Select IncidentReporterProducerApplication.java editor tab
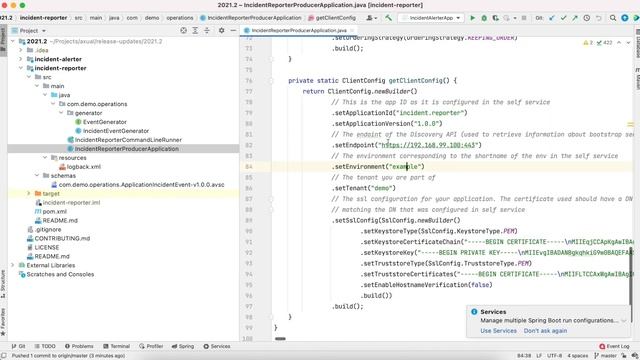Screen dimensions: 640x360 [299, 31]
